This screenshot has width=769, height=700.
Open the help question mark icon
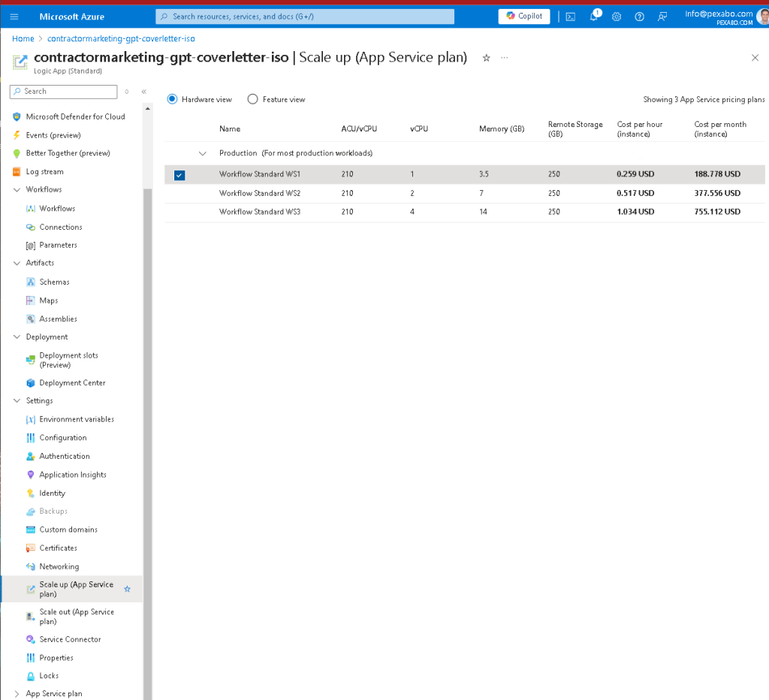pyautogui.click(x=640, y=17)
